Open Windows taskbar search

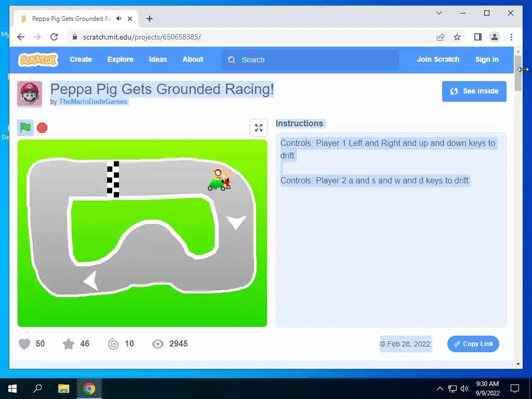pos(37,389)
